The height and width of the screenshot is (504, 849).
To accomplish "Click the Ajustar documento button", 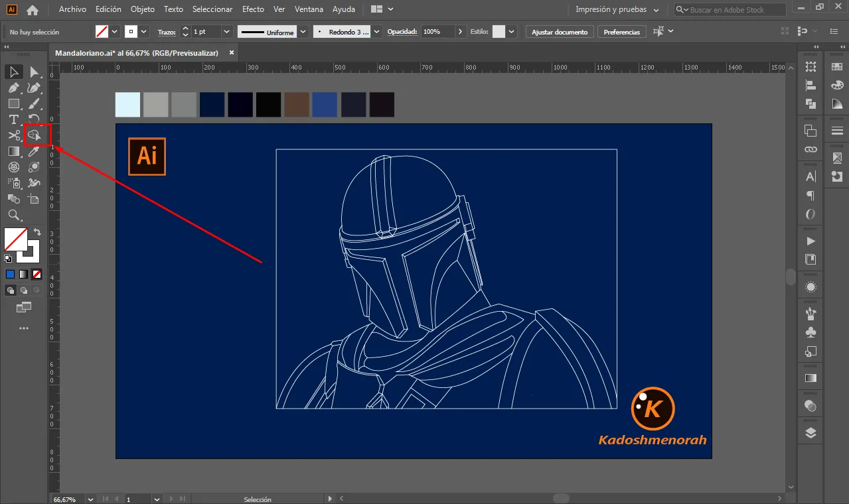I will [x=560, y=32].
